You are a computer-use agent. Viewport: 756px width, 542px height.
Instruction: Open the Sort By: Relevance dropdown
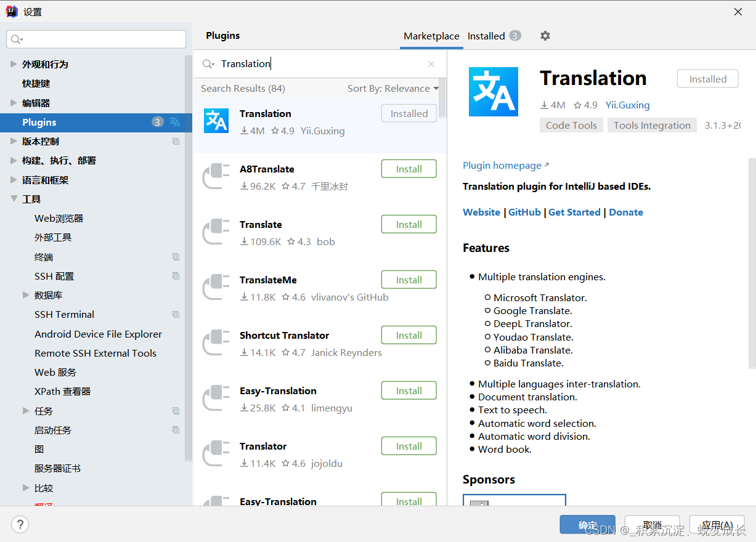point(393,89)
